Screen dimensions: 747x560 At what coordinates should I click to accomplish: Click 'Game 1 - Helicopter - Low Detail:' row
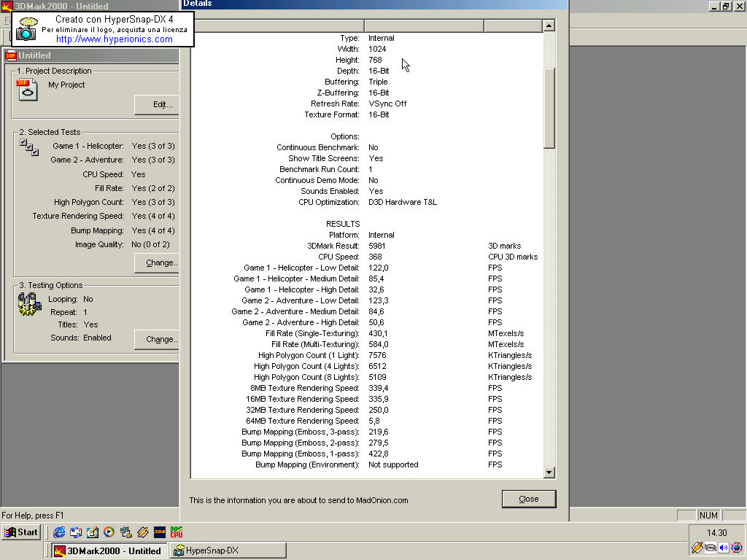click(366, 268)
